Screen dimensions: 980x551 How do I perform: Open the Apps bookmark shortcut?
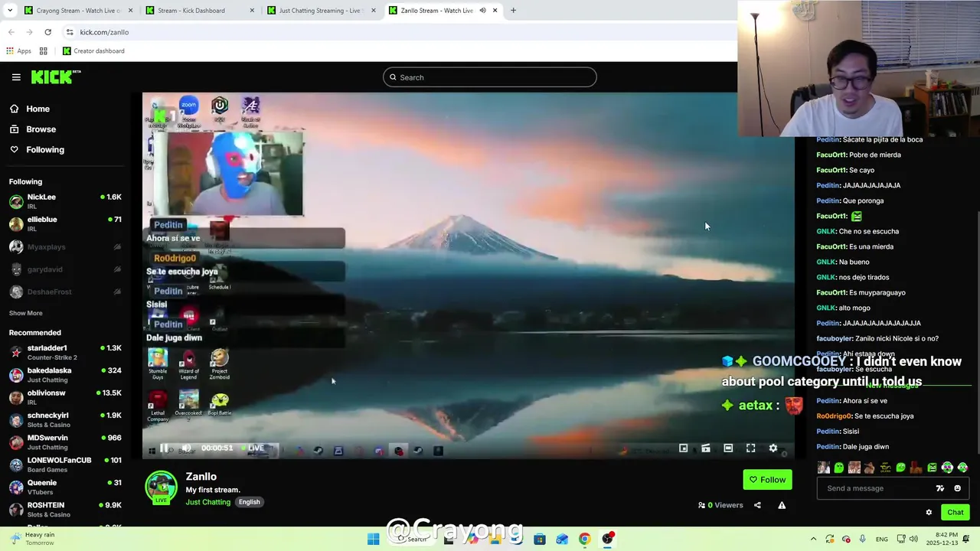pos(18,51)
